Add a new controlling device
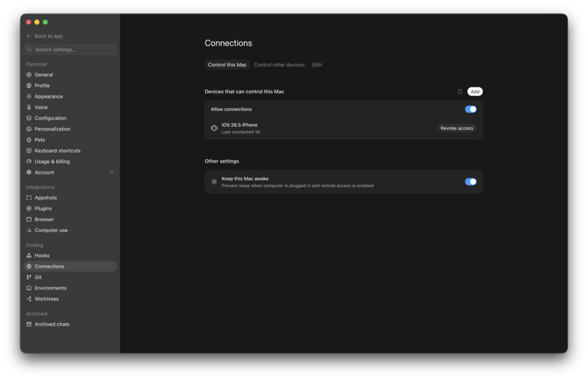 (x=475, y=91)
